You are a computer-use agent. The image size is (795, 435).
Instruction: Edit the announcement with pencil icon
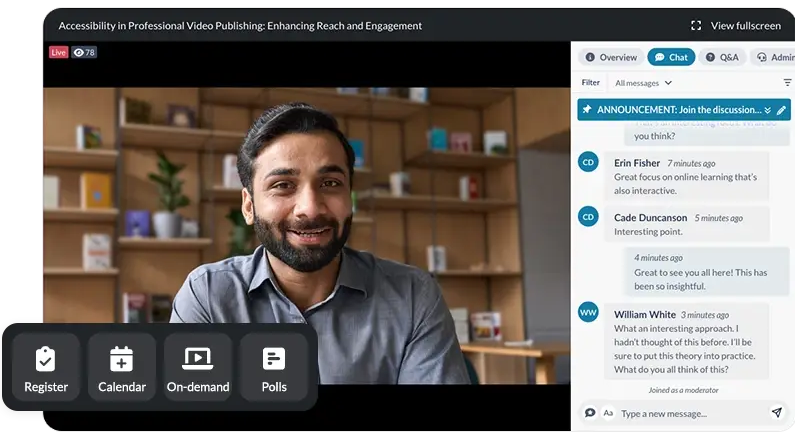pyautogui.click(x=781, y=110)
